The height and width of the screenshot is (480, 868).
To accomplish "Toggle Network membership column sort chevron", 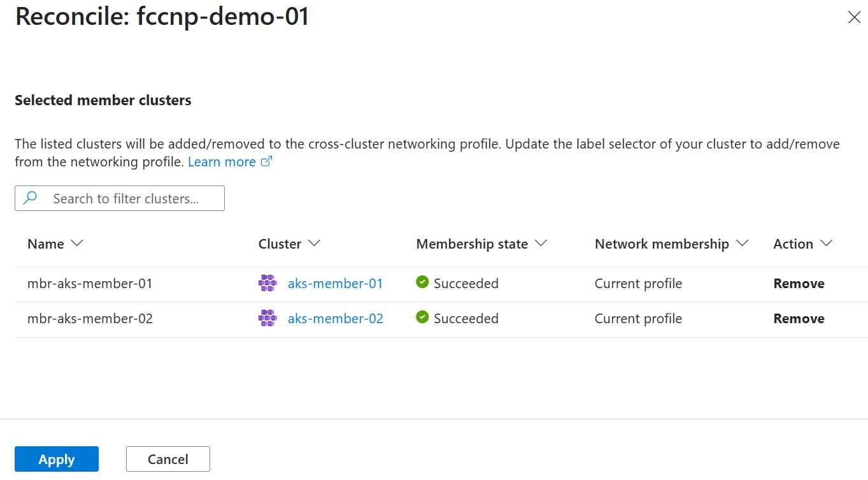I will [742, 244].
